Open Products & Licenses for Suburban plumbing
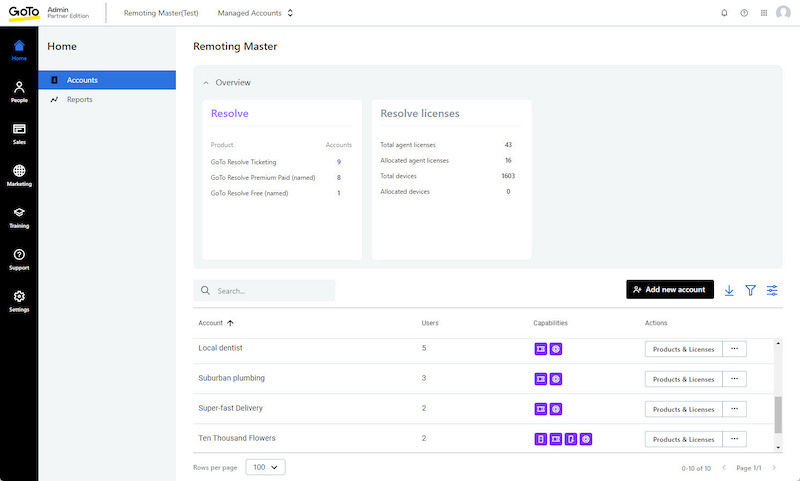 (x=683, y=379)
